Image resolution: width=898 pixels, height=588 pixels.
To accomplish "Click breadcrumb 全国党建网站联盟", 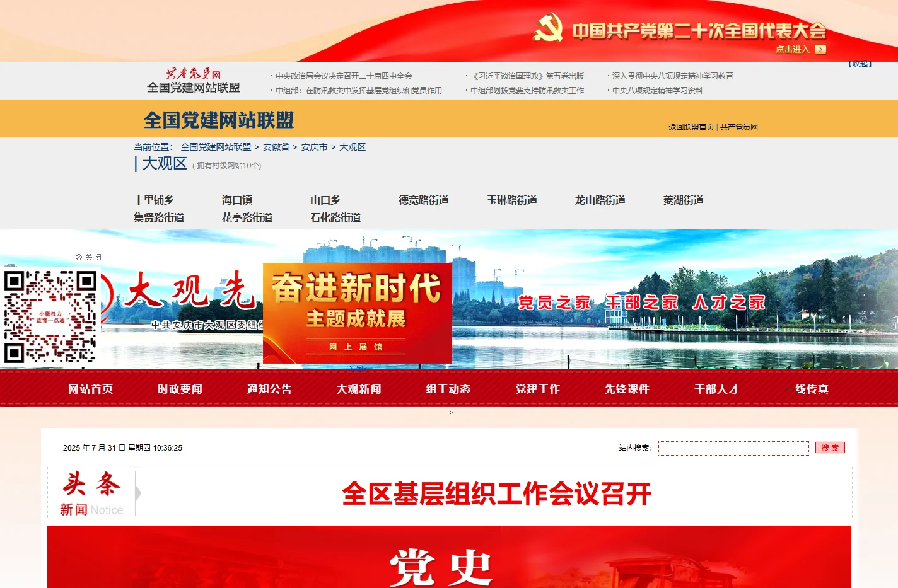I will pos(216,147).
